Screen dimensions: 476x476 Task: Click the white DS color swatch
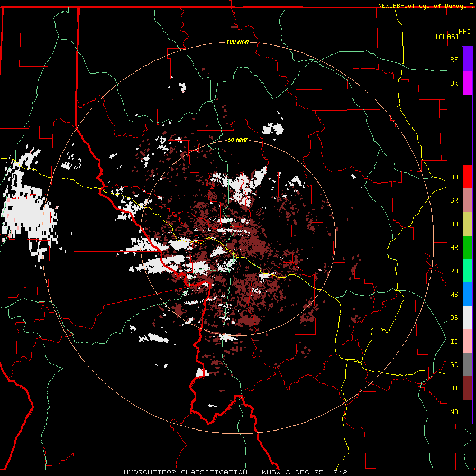[x=467, y=317]
